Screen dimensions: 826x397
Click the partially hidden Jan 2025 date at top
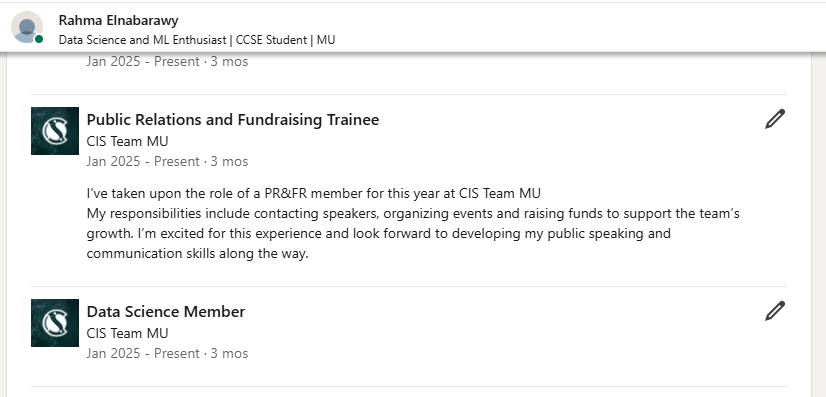(x=167, y=62)
